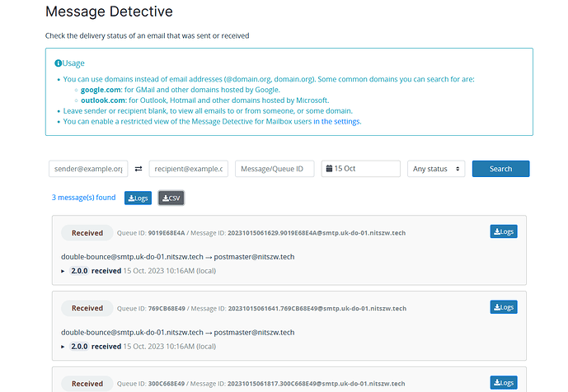Download Logs for queue 769CB68E49
568x392 pixels.
click(504, 307)
